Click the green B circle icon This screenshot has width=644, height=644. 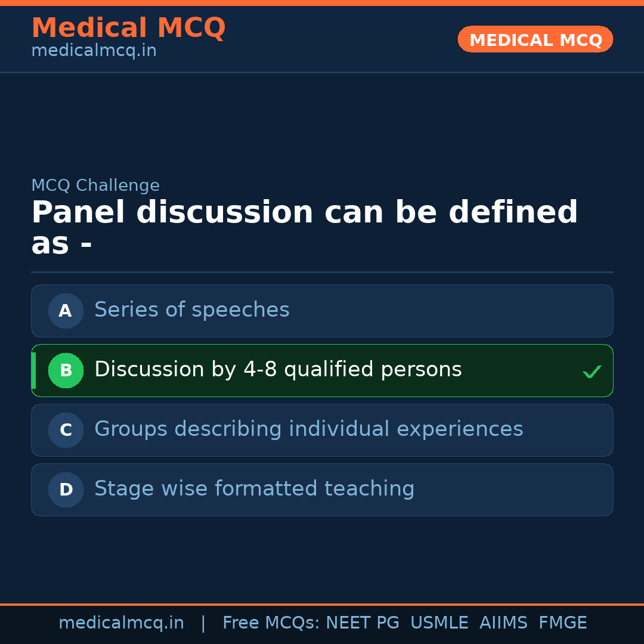tap(66, 370)
